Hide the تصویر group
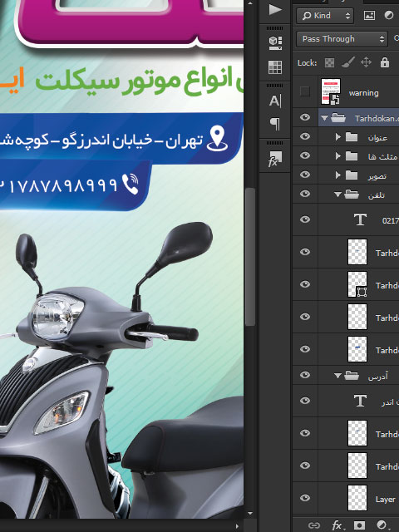399x532 pixels. point(305,175)
